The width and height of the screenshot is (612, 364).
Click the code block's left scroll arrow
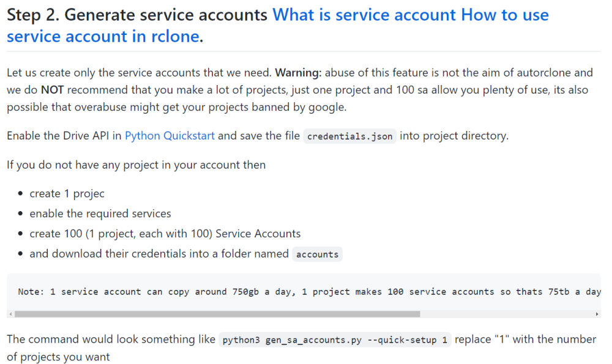(x=10, y=314)
